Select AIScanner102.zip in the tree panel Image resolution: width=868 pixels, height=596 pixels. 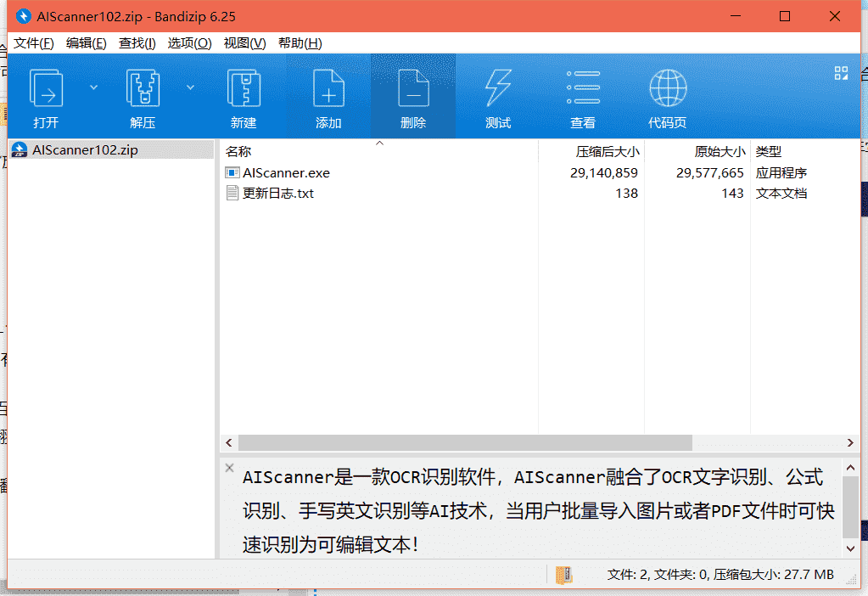tap(111, 150)
